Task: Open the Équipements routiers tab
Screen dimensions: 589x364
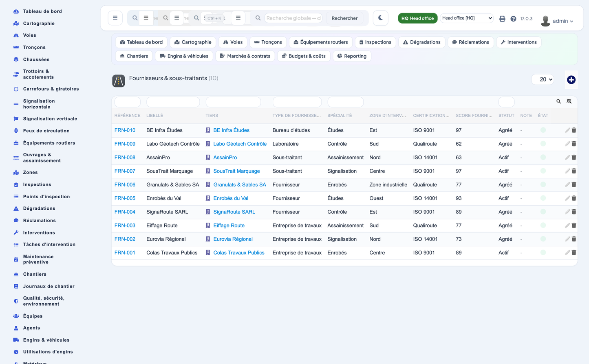Action: [x=320, y=42]
